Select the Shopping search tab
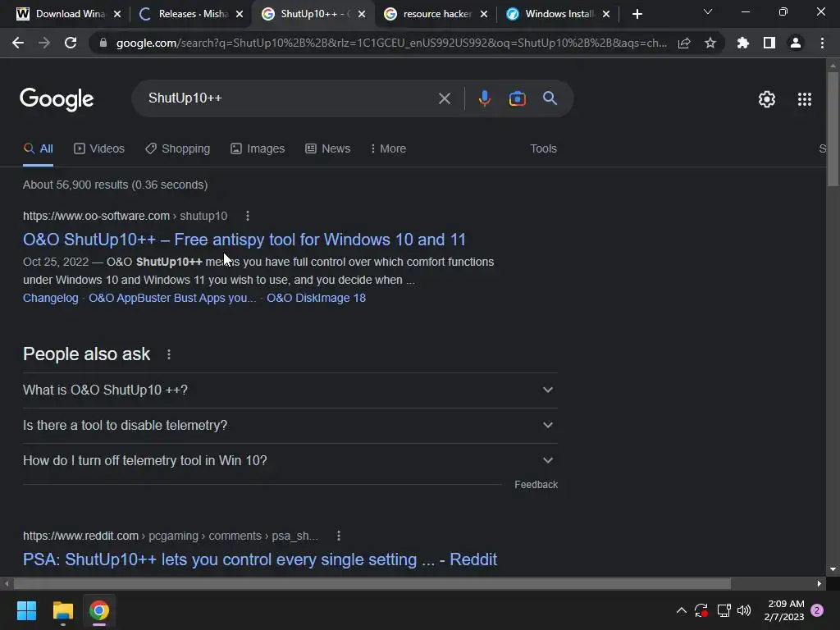This screenshot has width=840, height=630. [178, 148]
